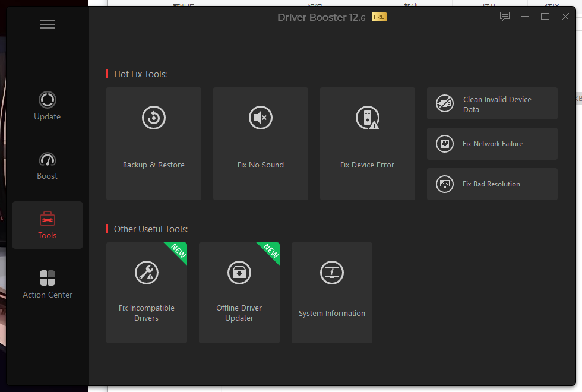This screenshot has width=582, height=392.
Task: Click Clean Invalid Device Data text
Action: point(498,105)
